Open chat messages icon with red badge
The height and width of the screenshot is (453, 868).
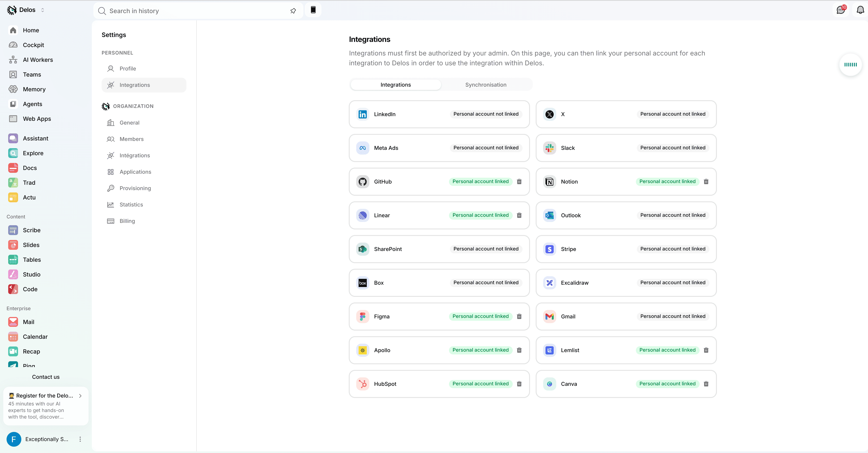click(x=841, y=10)
